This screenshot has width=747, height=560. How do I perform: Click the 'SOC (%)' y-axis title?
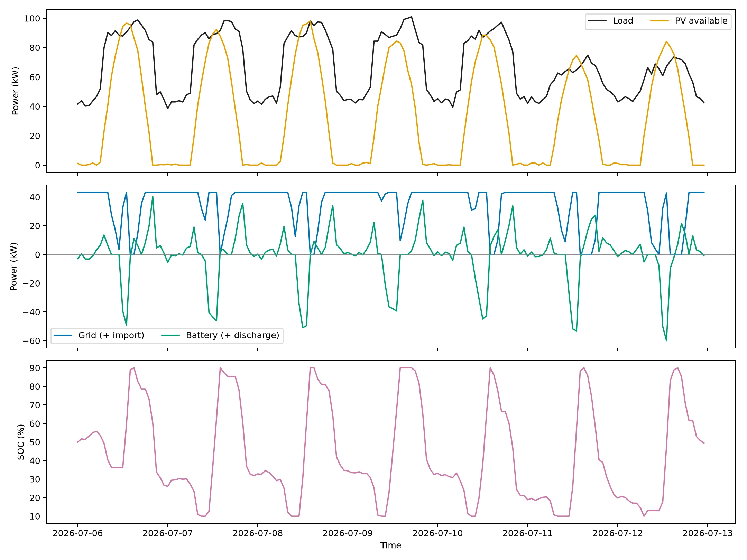(x=21, y=442)
